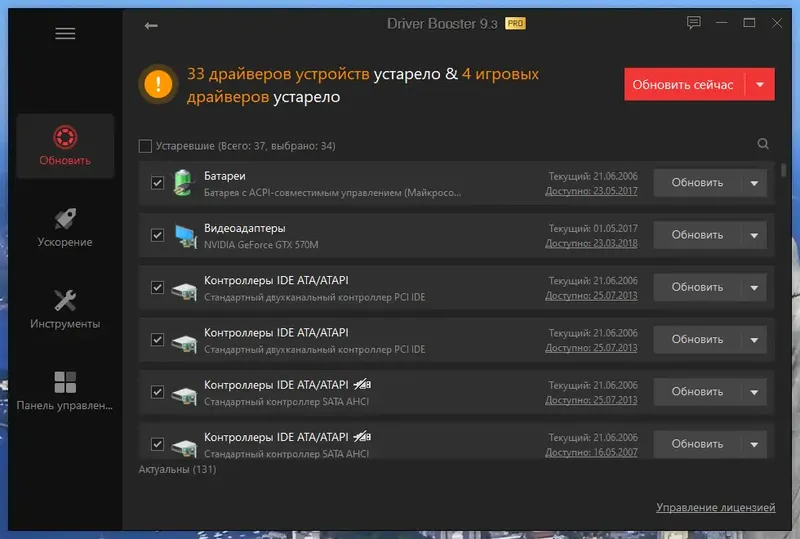Click the monitor icon for Видеоадаптеры
Image resolution: width=800 pixels, height=539 pixels.
click(x=185, y=236)
